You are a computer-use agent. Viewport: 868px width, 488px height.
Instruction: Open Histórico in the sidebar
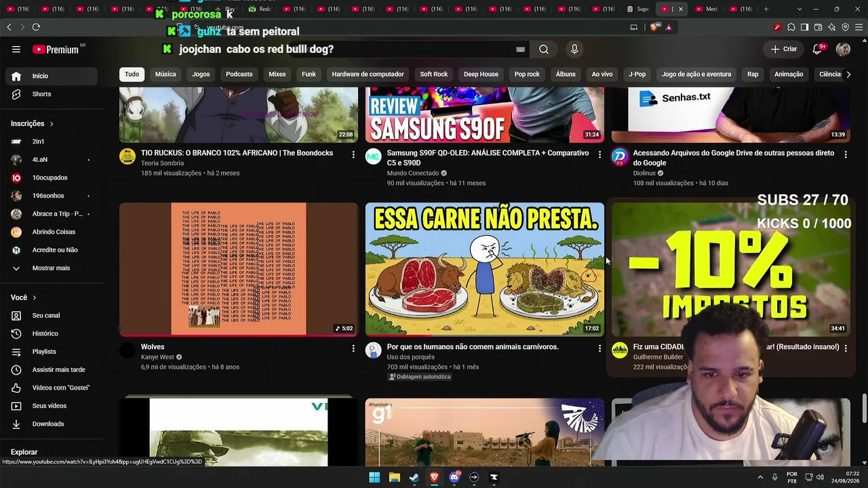click(51, 333)
